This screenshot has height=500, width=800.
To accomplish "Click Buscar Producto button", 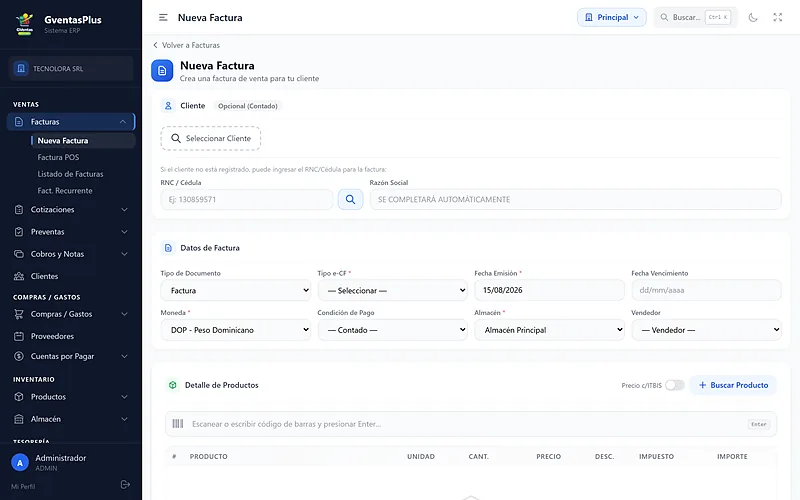I will point(733,385).
